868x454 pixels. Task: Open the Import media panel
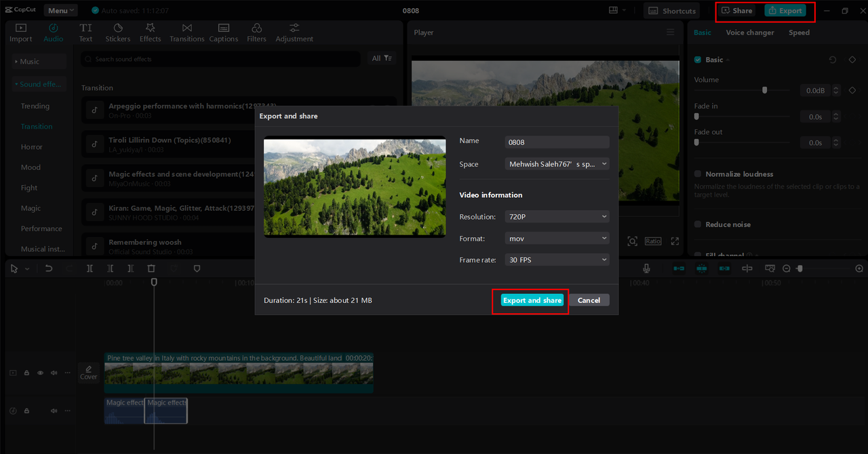pos(20,33)
